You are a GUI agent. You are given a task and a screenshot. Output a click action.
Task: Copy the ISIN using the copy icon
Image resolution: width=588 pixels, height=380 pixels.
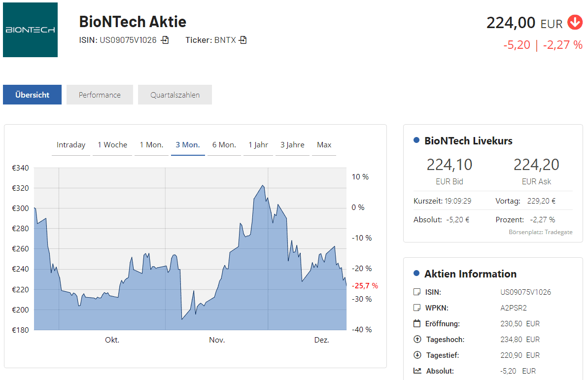[165, 40]
